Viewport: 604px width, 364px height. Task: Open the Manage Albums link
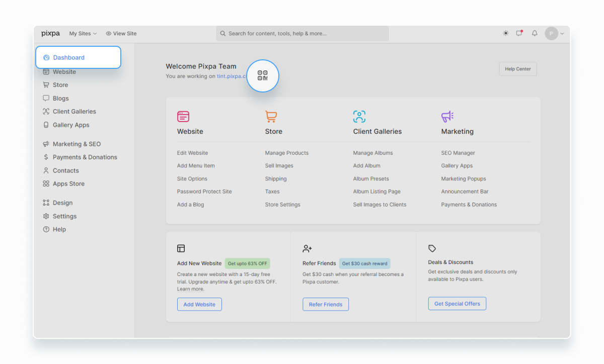(373, 153)
